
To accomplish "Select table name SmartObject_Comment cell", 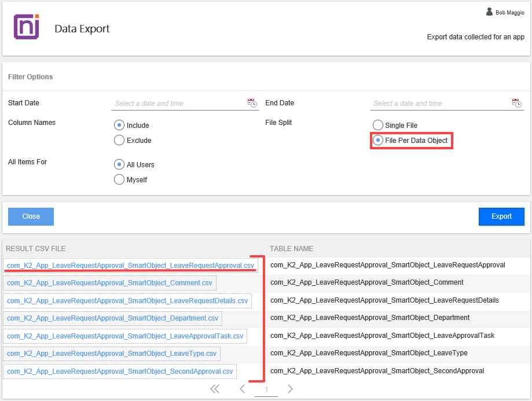I will point(367,282).
